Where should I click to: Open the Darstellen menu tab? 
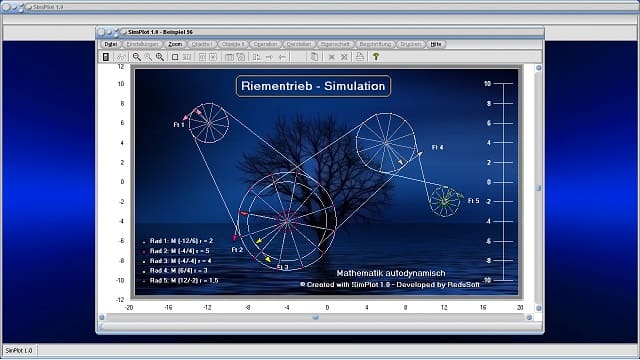click(299, 44)
